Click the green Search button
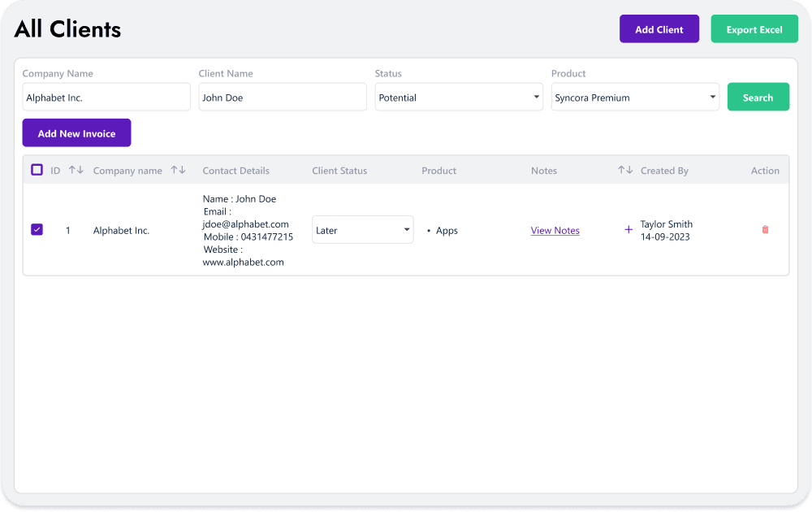Screen dimensions: 812x512 (x=758, y=98)
